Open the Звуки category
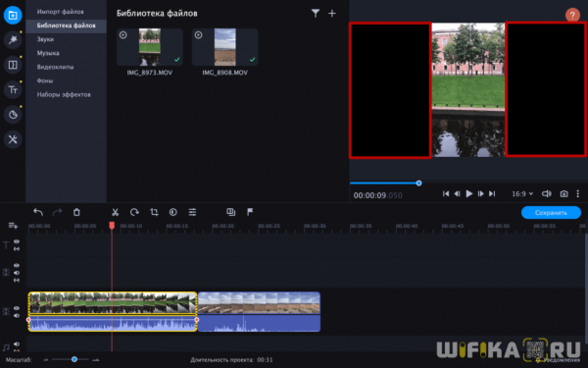 tap(45, 39)
